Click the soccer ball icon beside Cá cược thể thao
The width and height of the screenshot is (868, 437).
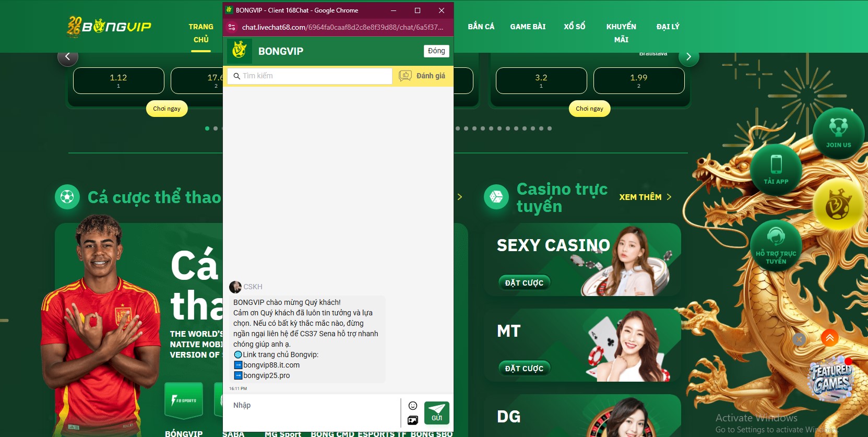pyautogui.click(x=67, y=197)
